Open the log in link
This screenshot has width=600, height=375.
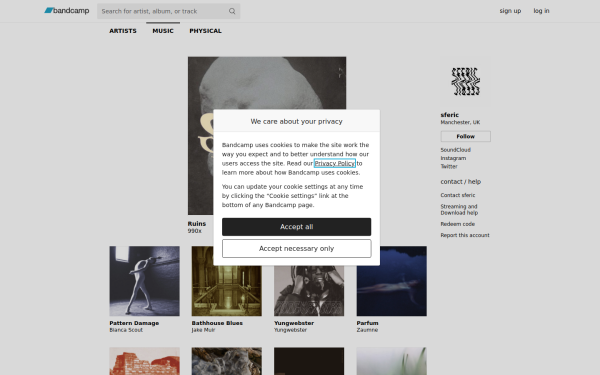tap(541, 11)
